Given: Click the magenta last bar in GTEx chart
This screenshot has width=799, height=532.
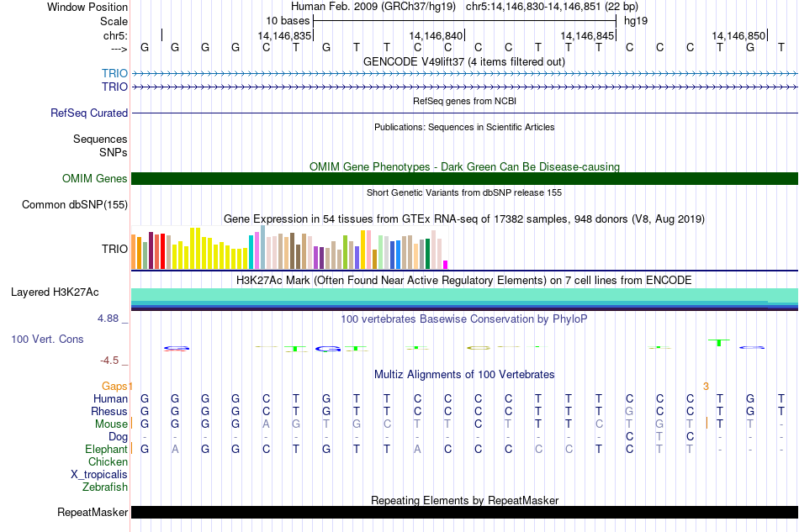Looking at the screenshot, I should [446, 265].
